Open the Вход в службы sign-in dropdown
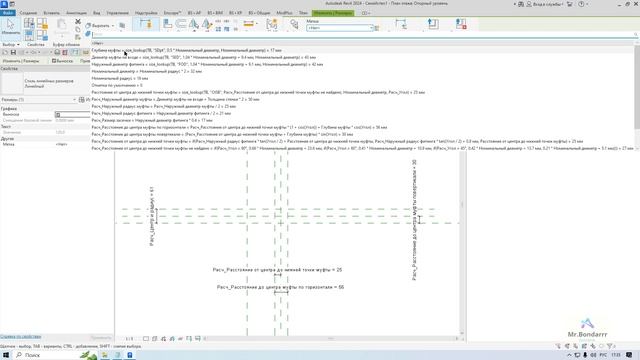640x360 pixels. [x=545, y=4]
